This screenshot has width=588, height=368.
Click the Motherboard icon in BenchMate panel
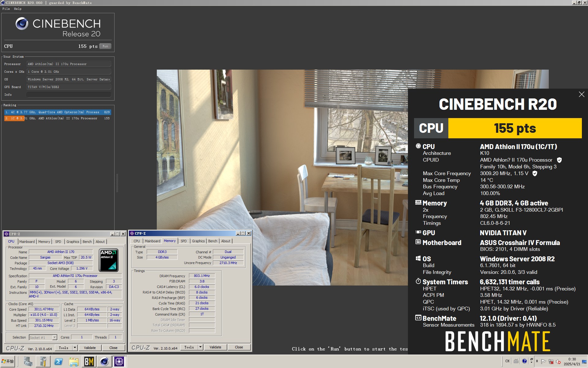pos(418,242)
